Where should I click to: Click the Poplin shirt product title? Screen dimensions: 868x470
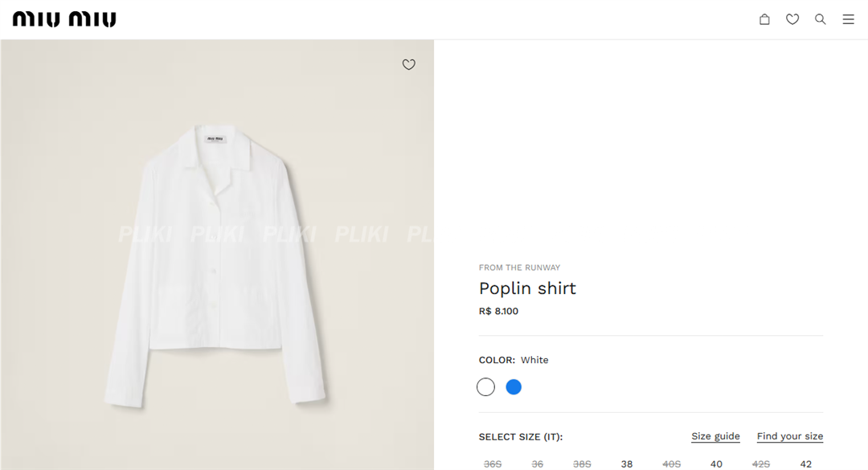click(527, 288)
